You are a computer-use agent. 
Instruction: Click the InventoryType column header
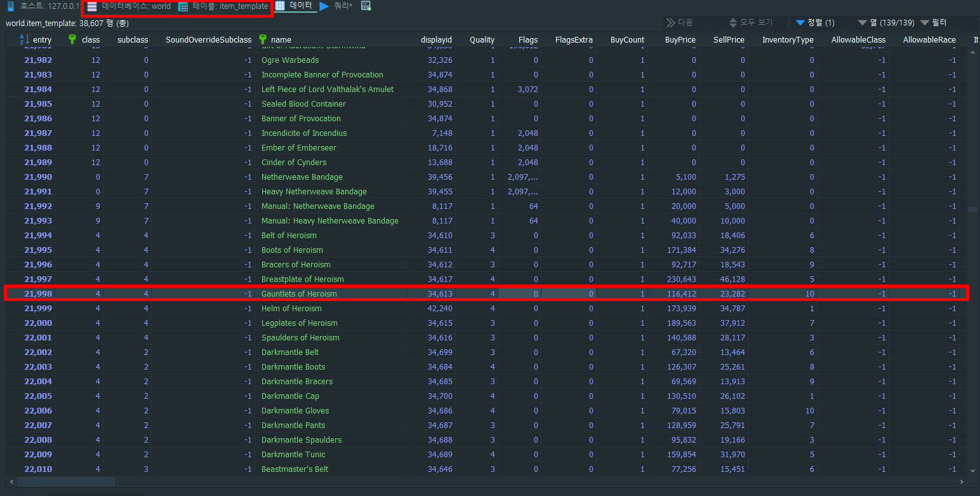coord(788,39)
